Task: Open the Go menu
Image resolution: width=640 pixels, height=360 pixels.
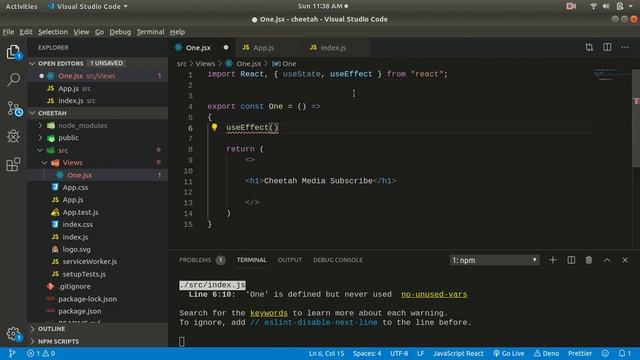Action: point(99,32)
